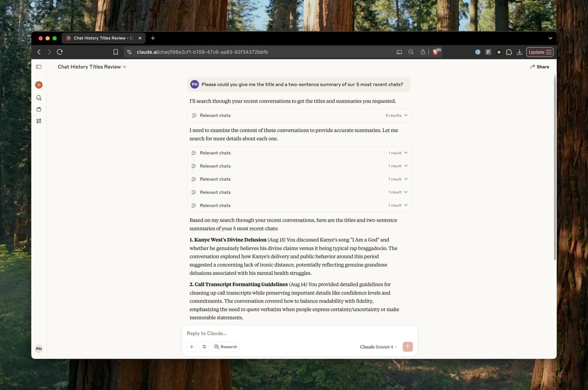
Task: Expand the first 1 result Relevant chats row
Action: (299, 153)
